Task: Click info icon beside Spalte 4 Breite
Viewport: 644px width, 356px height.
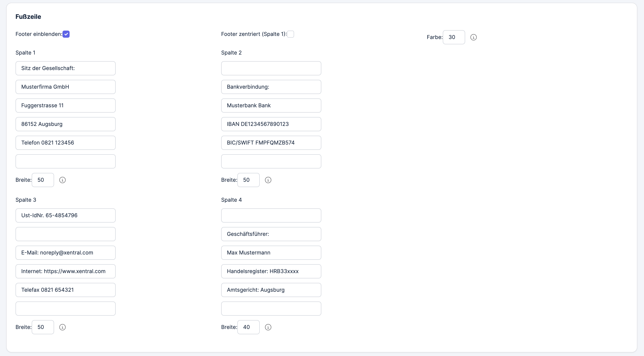Action: click(x=268, y=327)
